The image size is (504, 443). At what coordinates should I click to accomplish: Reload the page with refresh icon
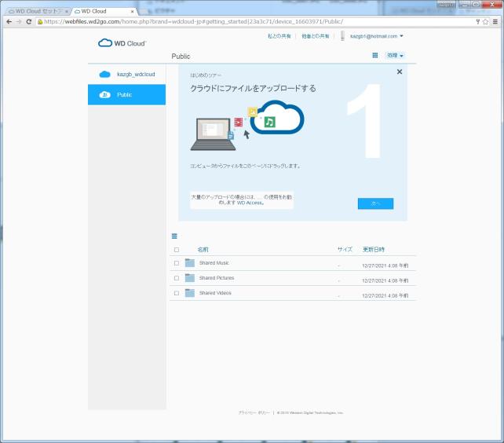[x=28, y=21]
